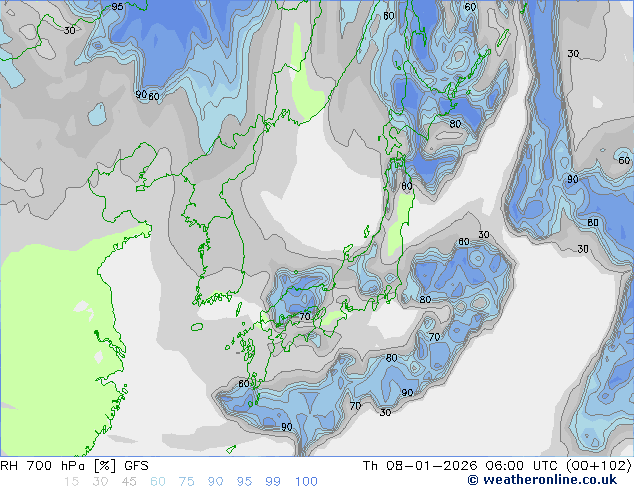Click the weatheronline.co.uk copyright text
Image resolution: width=634 pixels, height=490 pixels.
point(542,480)
